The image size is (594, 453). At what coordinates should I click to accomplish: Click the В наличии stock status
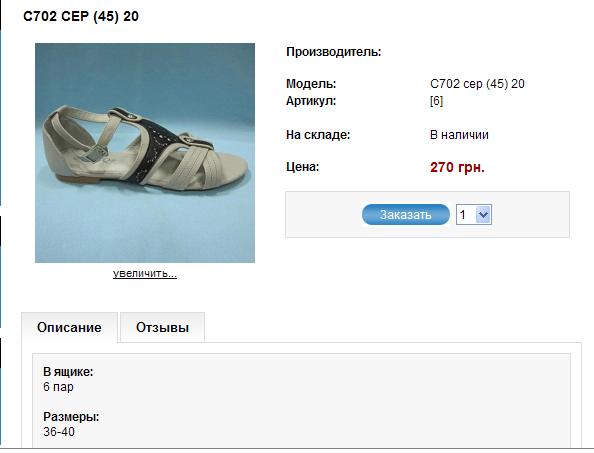pos(459,135)
